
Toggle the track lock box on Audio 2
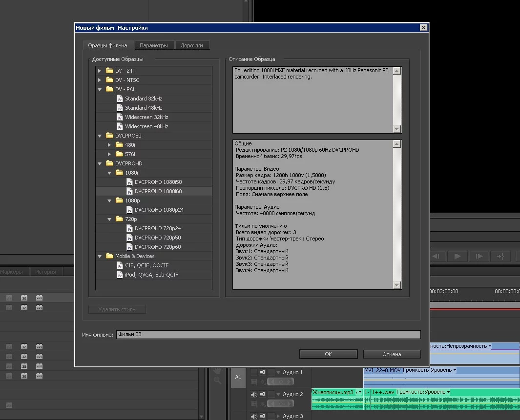click(x=271, y=394)
